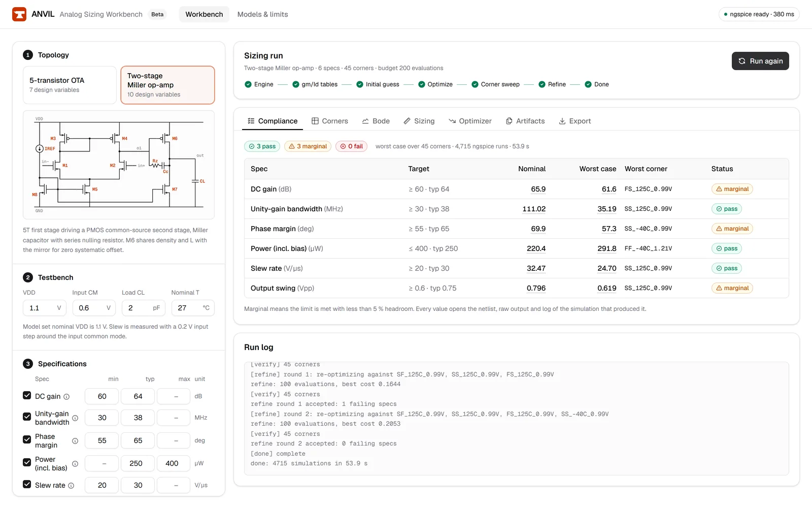Edit the Nominal T temperature field

(x=193, y=308)
